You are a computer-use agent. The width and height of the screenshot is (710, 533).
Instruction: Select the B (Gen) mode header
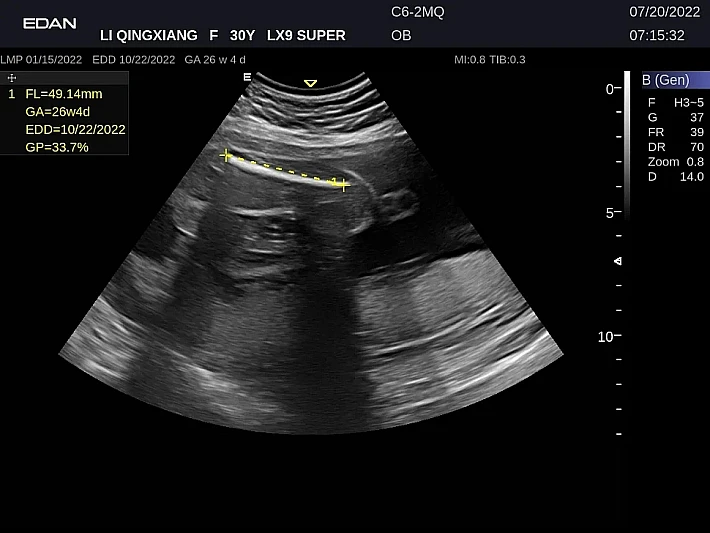coord(675,80)
